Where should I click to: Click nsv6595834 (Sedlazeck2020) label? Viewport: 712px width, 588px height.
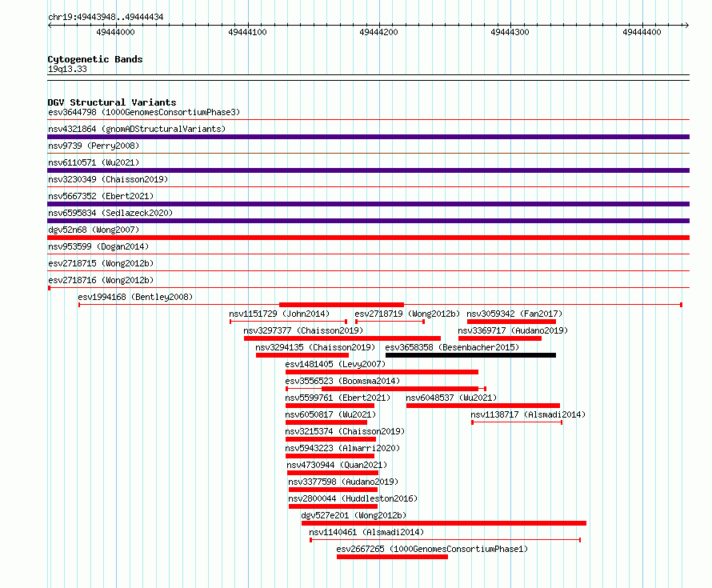coord(110,213)
